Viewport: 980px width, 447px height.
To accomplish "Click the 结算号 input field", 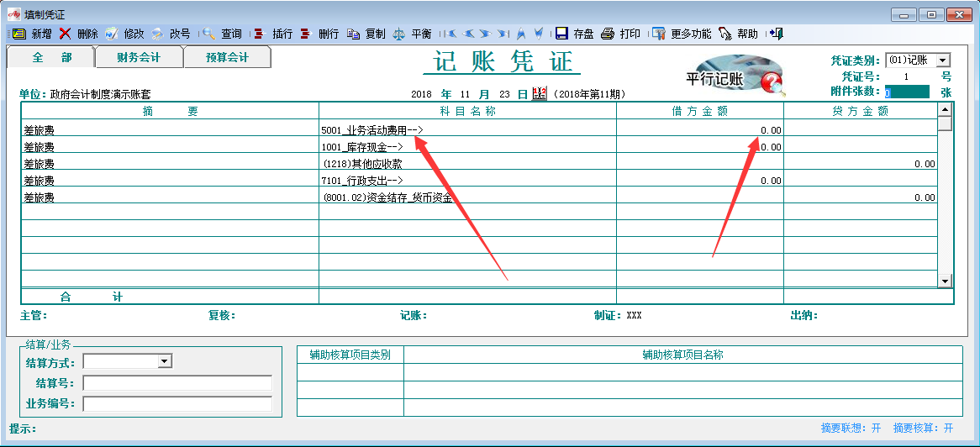I will pos(177,383).
